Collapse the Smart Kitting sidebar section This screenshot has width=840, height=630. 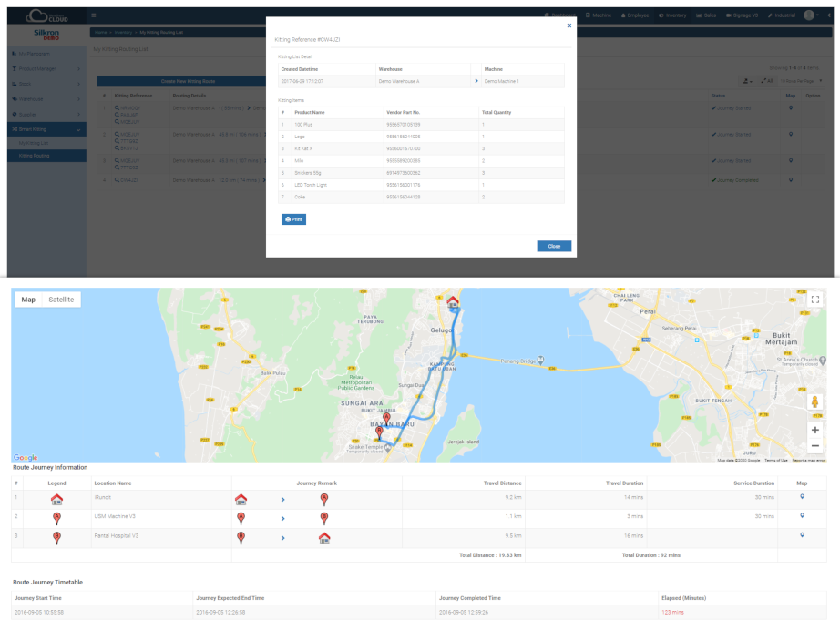pos(79,129)
